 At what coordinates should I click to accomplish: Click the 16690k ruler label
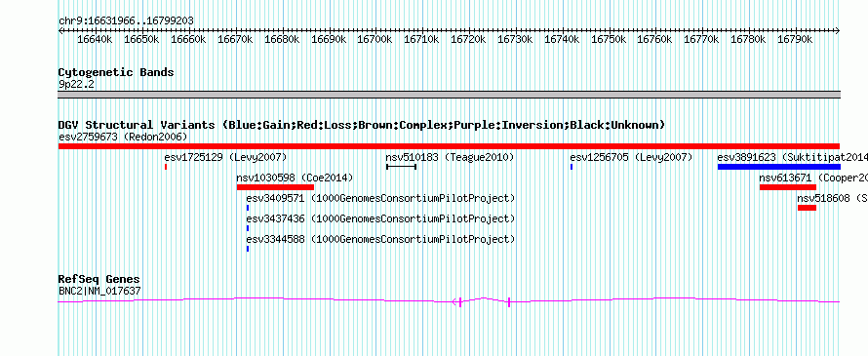[x=329, y=40]
